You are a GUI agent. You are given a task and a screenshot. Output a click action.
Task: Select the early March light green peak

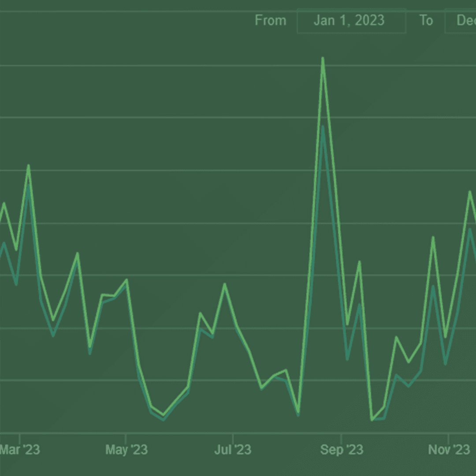coord(29,166)
